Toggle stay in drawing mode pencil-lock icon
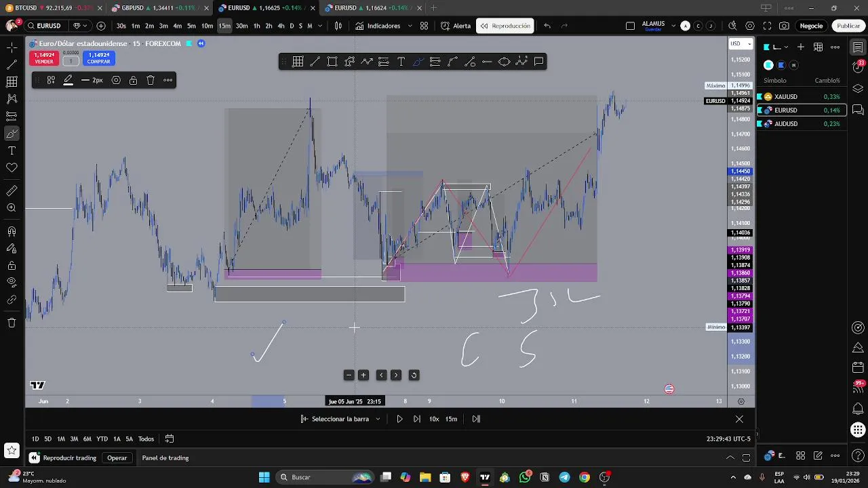This screenshot has height=488, width=868. [x=12, y=249]
